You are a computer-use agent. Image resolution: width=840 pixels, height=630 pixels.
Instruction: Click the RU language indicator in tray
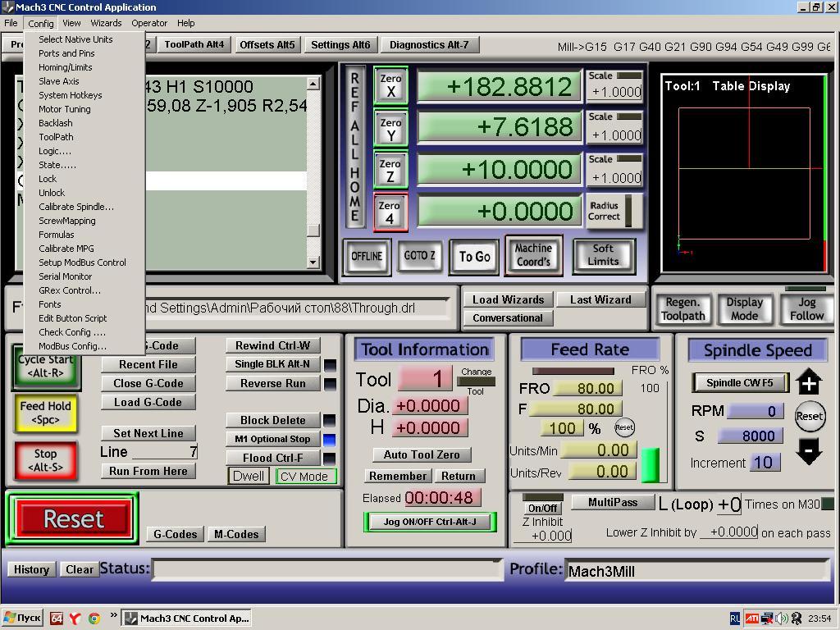coord(735,619)
